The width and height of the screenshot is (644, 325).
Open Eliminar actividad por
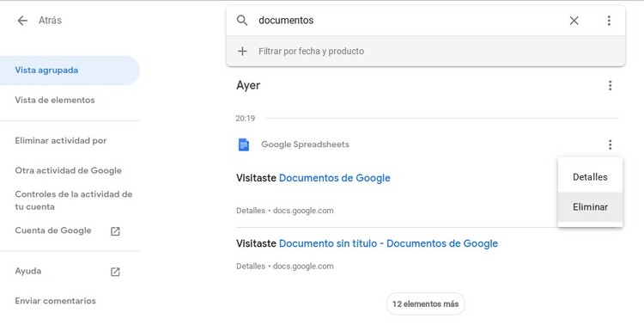tap(61, 141)
